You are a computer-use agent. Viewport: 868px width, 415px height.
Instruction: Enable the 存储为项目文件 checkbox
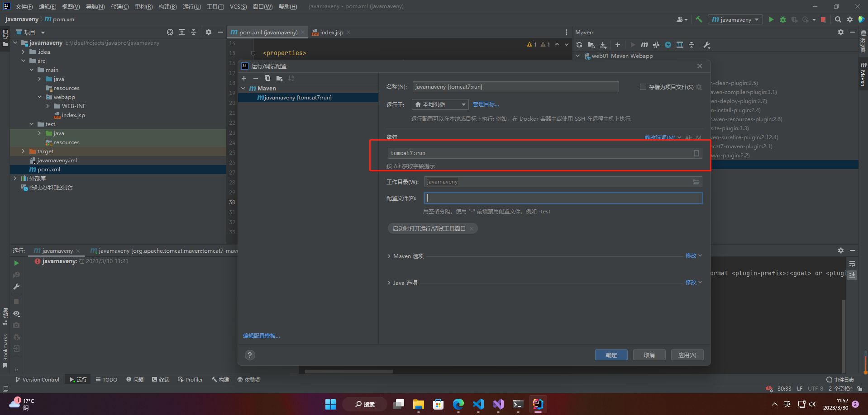tap(643, 87)
